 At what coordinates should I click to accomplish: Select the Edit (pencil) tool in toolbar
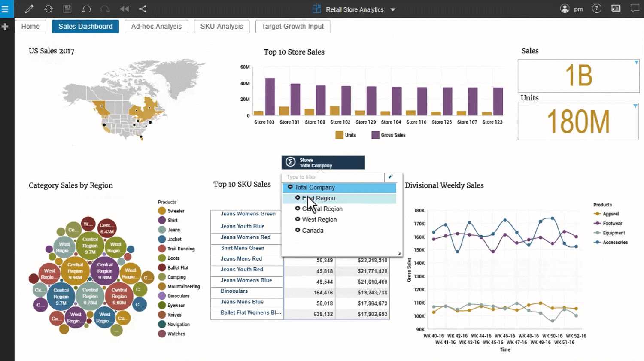[29, 9]
